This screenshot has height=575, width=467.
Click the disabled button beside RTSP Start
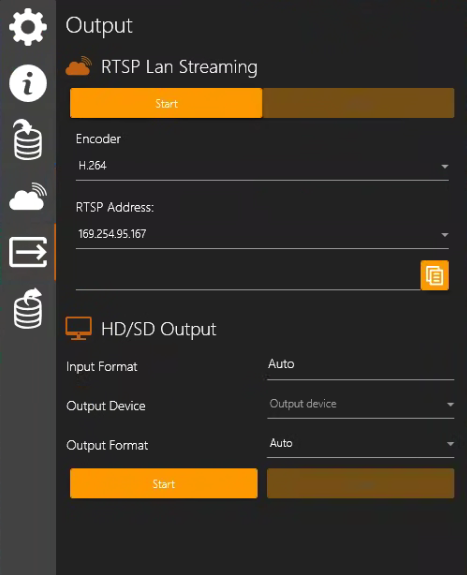358,103
